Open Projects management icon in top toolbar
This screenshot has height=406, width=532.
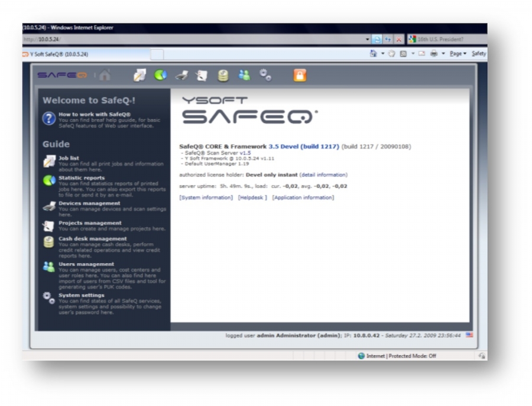201,75
